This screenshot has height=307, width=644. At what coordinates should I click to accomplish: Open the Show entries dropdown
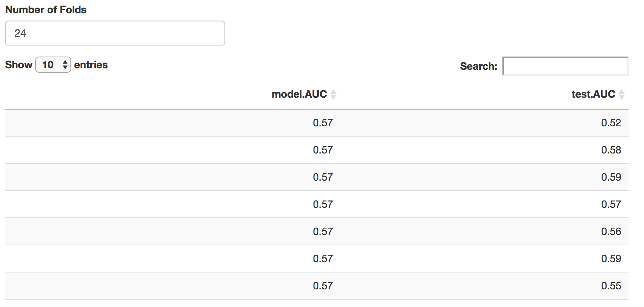pyautogui.click(x=53, y=65)
